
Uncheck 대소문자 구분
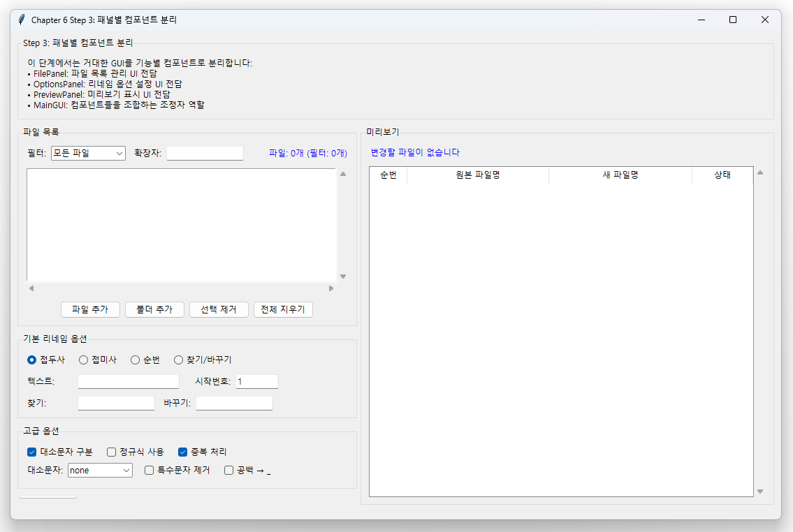31,452
